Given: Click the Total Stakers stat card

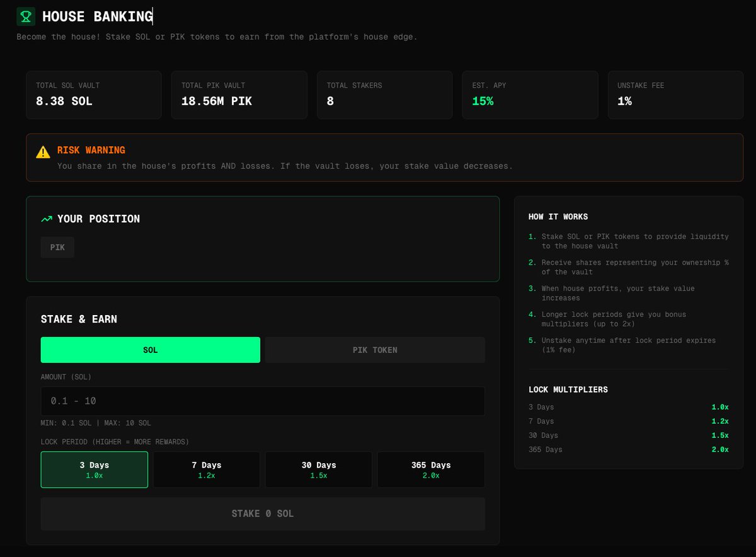Looking at the screenshot, I should (384, 95).
